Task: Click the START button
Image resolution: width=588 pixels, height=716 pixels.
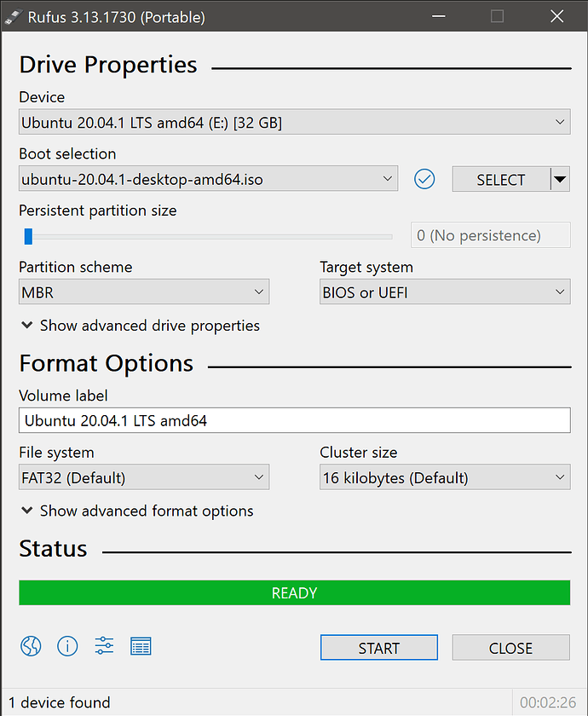Action: click(378, 647)
